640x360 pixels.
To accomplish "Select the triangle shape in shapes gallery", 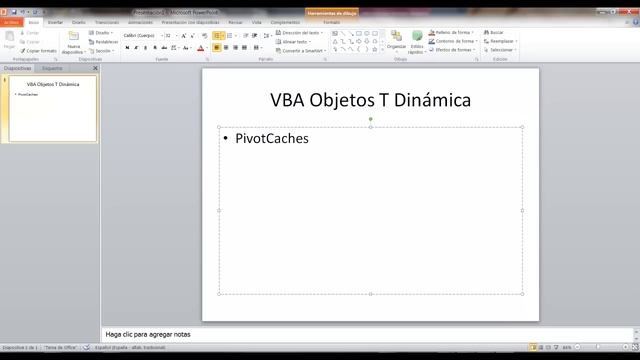I will 335,41.
